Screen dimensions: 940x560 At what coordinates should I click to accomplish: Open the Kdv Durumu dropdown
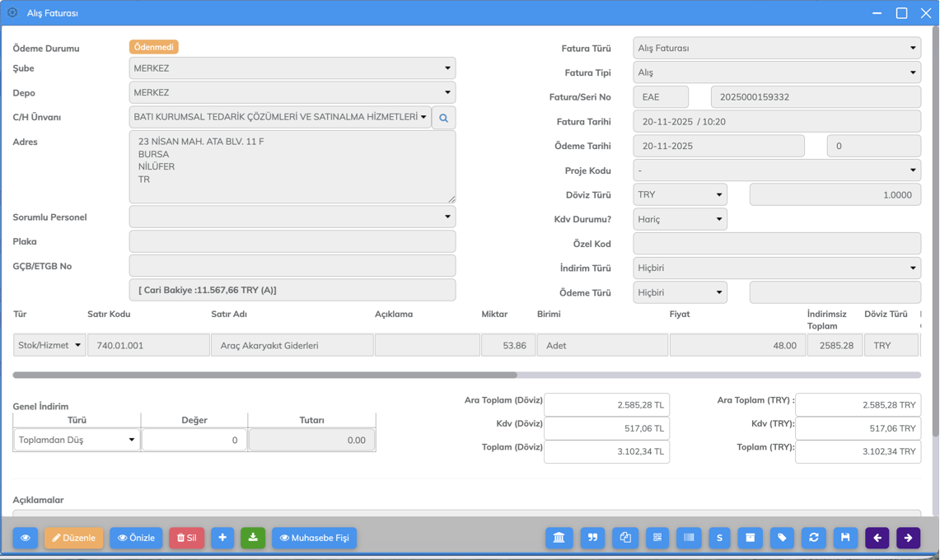680,219
